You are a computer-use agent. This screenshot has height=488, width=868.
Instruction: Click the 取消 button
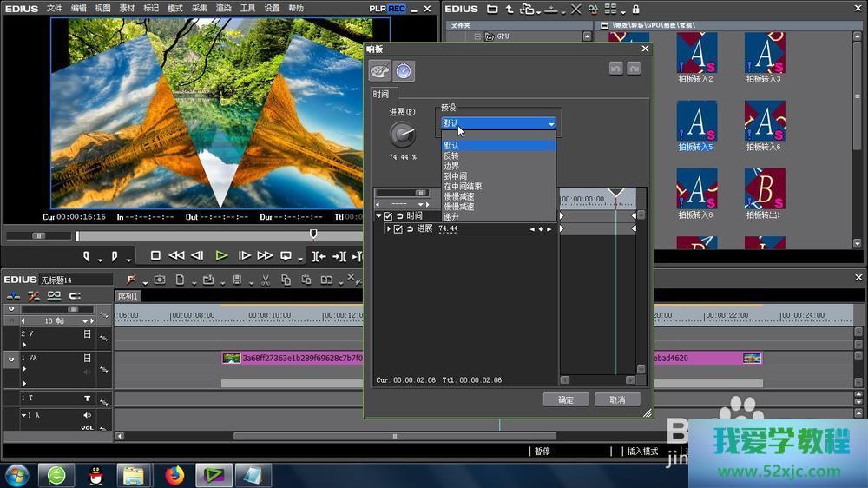click(617, 399)
